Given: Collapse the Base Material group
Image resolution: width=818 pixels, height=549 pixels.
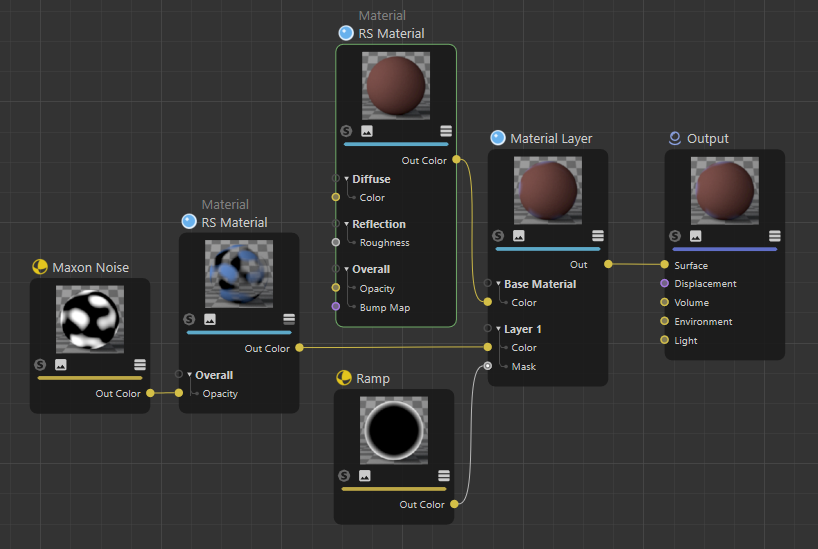Looking at the screenshot, I should (x=499, y=284).
